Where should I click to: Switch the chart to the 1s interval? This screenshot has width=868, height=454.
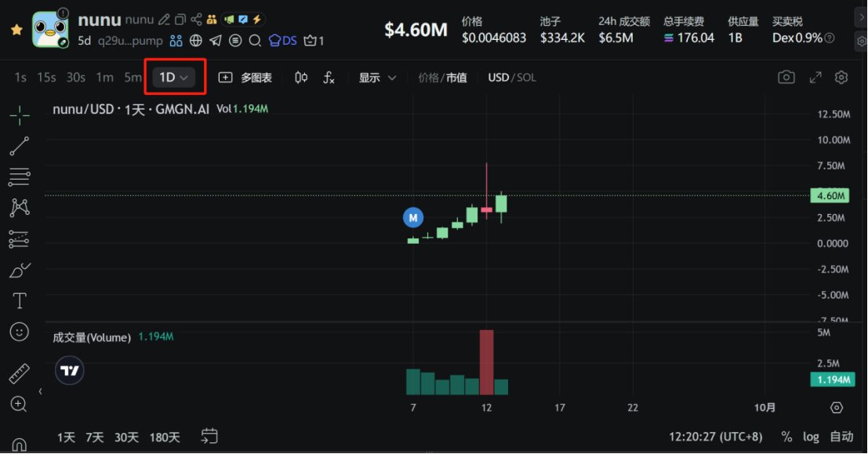20,78
